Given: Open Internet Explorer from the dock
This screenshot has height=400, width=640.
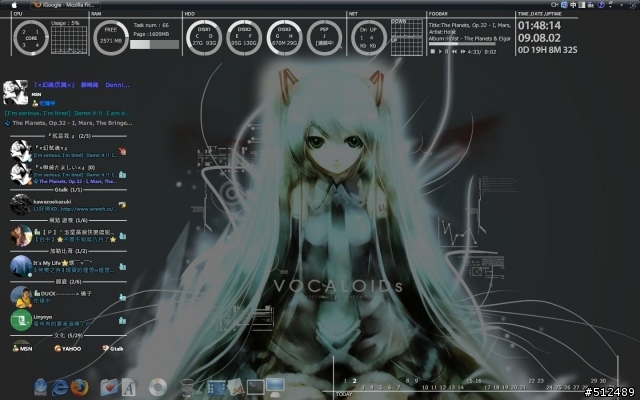Looking at the screenshot, I should coord(60,387).
